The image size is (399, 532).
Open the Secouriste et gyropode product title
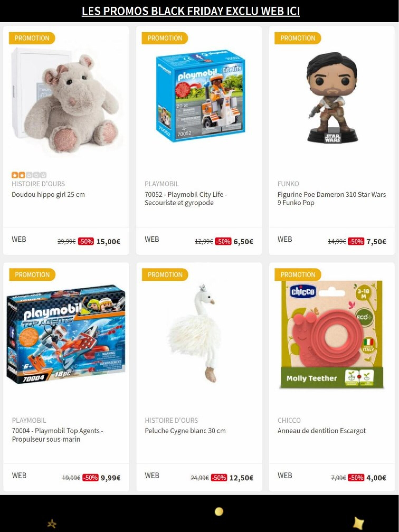pos(186,199)
